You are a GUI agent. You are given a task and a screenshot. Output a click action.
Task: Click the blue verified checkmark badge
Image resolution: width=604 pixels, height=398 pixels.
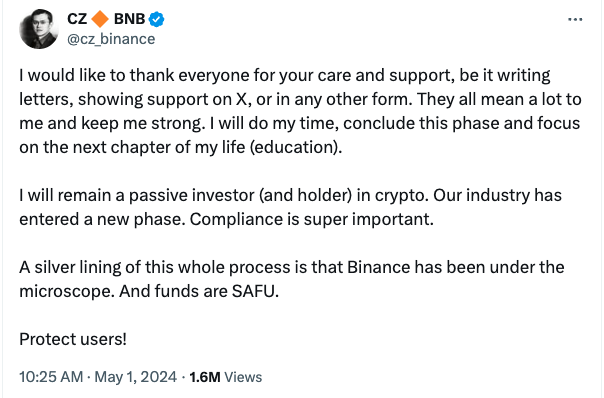pyautogui.click(x=156, y=19)
